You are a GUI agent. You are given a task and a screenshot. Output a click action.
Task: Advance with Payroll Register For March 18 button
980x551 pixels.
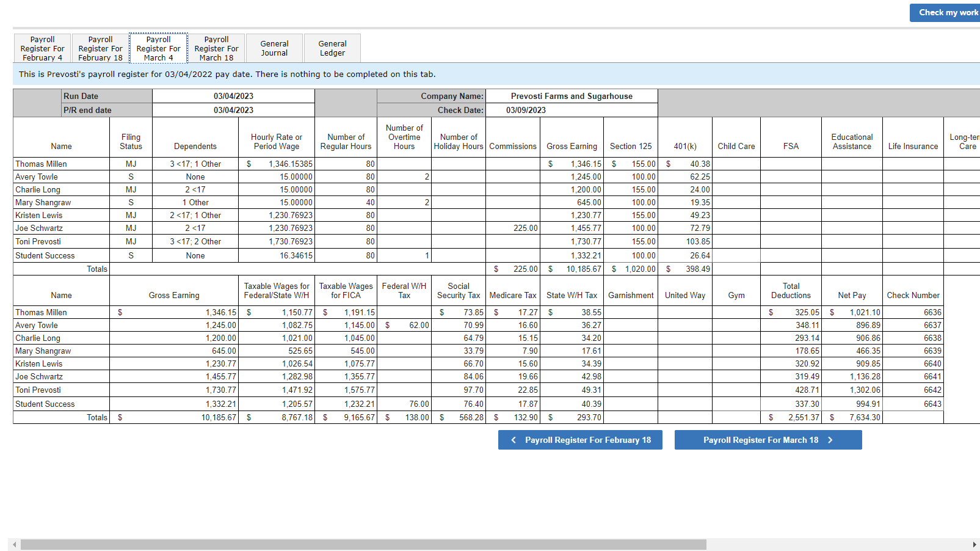click(x=768, y=440)
